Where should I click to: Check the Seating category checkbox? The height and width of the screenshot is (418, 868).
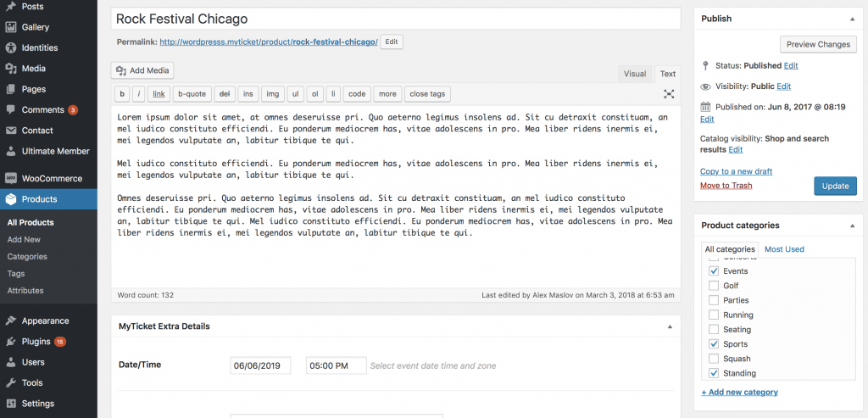pyautogui.click(x=714, y=330)
